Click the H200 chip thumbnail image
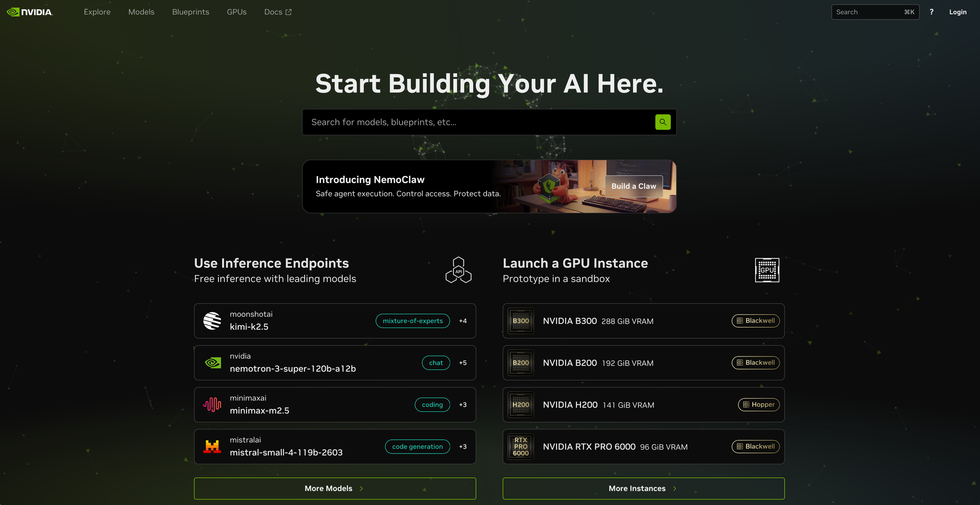This screenshot has width=980, height=505. [x=520, y=404]
